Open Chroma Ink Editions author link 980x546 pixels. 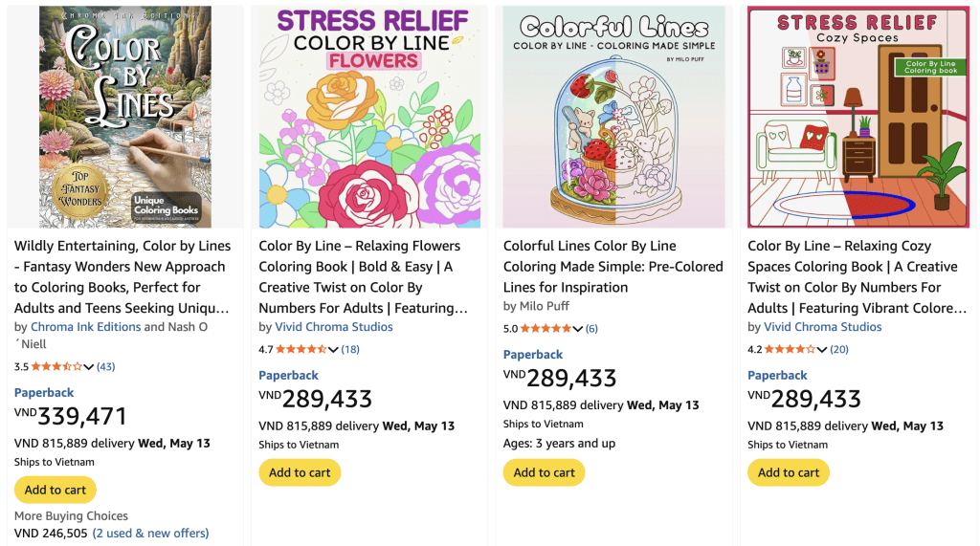pyautogui.click(x=85, y=327)
